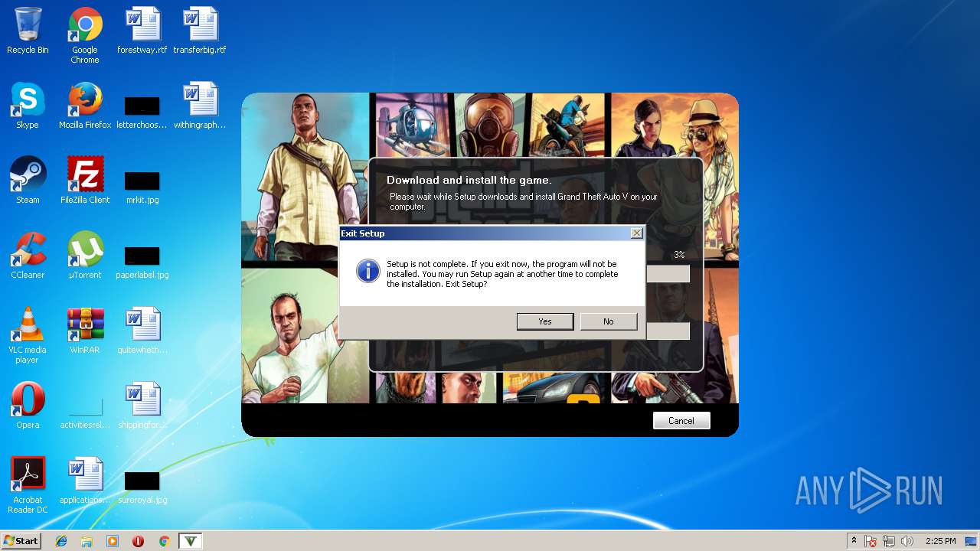The image size is (980, 551).
Task: Open the CCleaner shortcut
Action: (28, 256)
